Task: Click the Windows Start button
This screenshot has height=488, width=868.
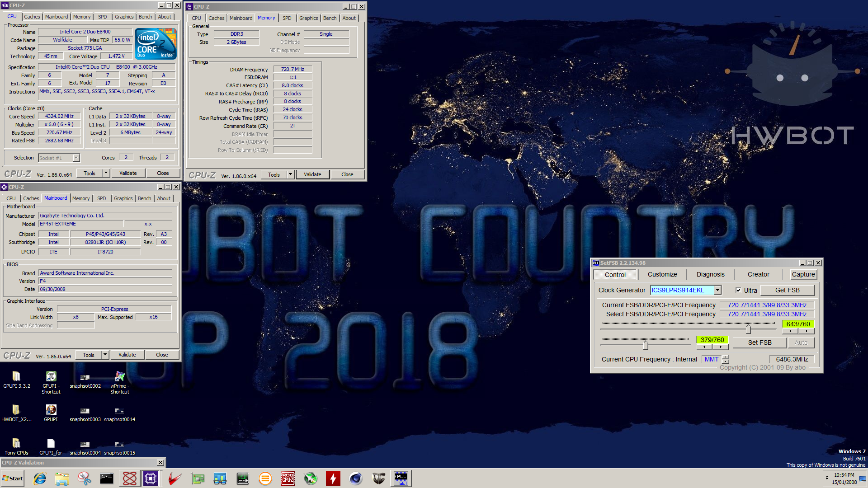Action: tap(13, 479)
